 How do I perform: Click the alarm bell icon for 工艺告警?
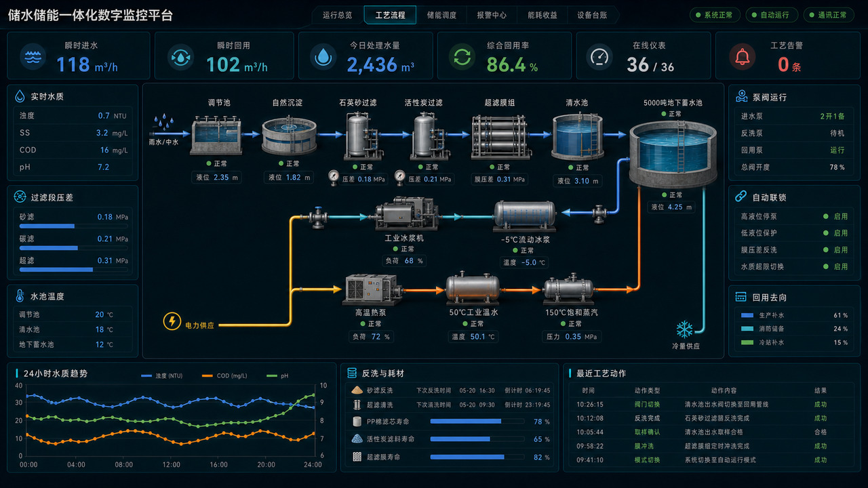point(743,57)
